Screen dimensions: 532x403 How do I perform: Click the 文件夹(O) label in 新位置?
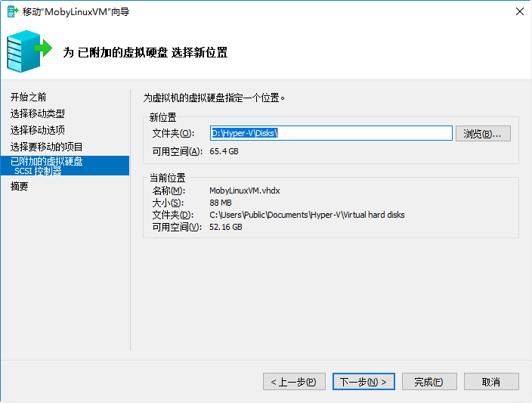click(173, 134)
